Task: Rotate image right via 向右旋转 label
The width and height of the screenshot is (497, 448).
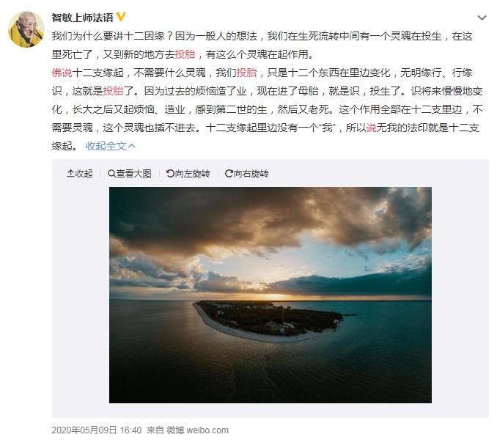Action: pyautogui.click(x=251, y=174)
